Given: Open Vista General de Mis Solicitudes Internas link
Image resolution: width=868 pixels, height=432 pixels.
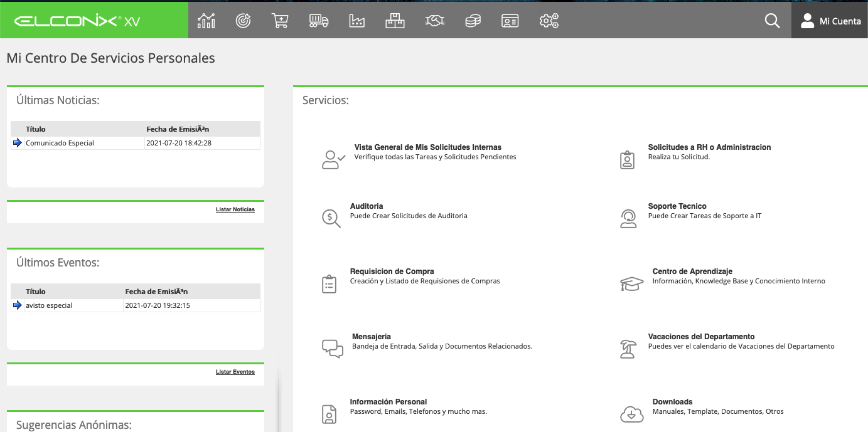Looking at the screenshot, I should click(428, 147).
